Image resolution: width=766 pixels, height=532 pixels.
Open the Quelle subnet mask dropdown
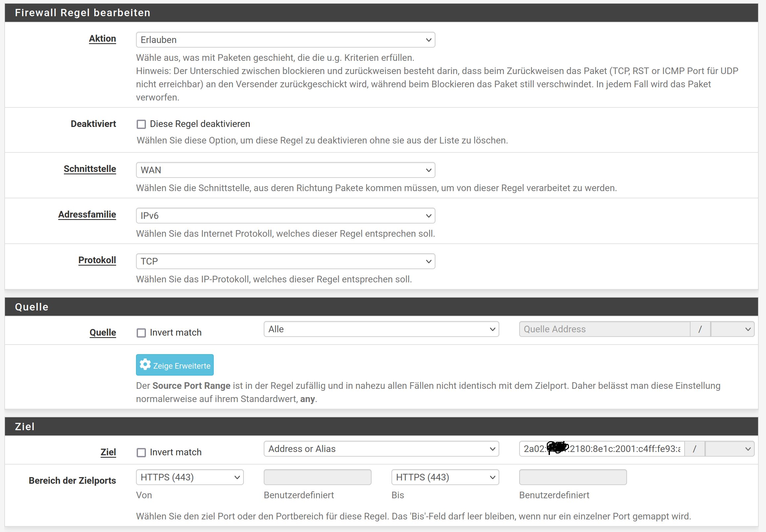click(x=732, y=329)
